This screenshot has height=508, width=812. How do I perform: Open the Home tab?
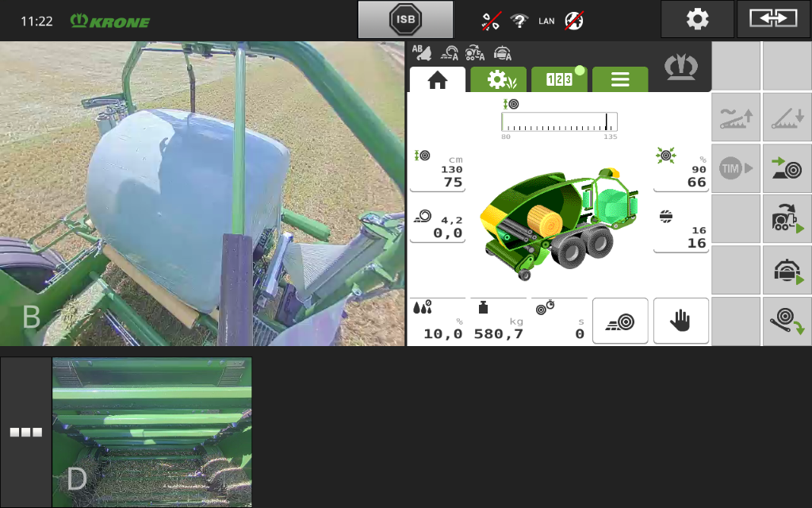[437, 79]
